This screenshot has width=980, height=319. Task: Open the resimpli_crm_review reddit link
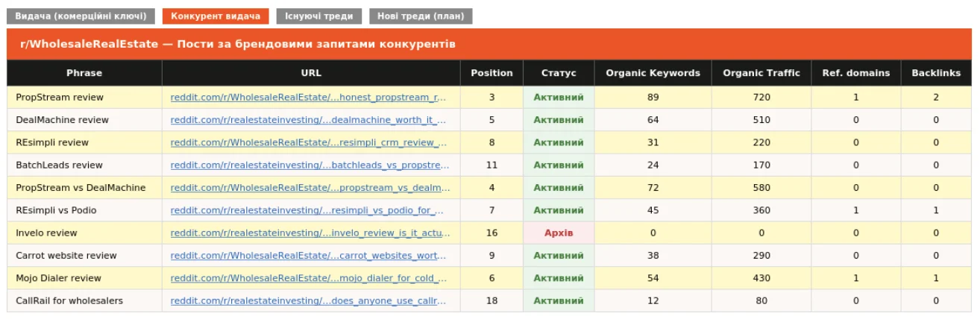click(x=308, y=142)
